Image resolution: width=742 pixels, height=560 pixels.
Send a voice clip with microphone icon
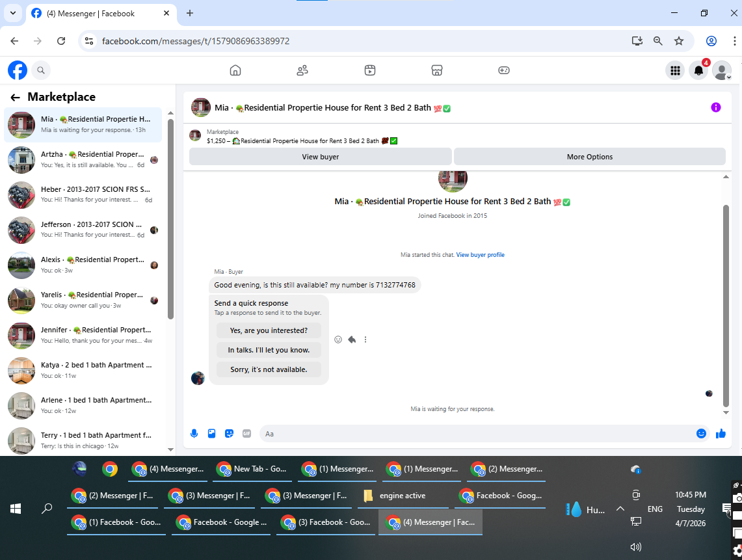[194, 434]
